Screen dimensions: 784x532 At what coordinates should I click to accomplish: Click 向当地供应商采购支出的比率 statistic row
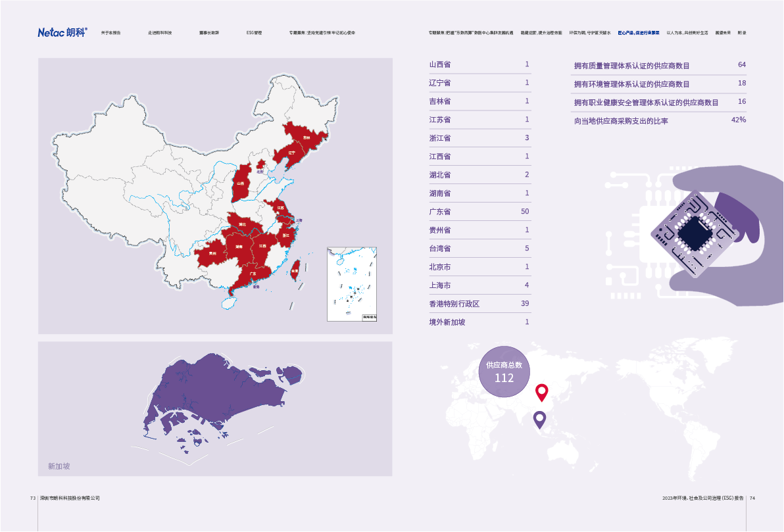coord(659,121)
